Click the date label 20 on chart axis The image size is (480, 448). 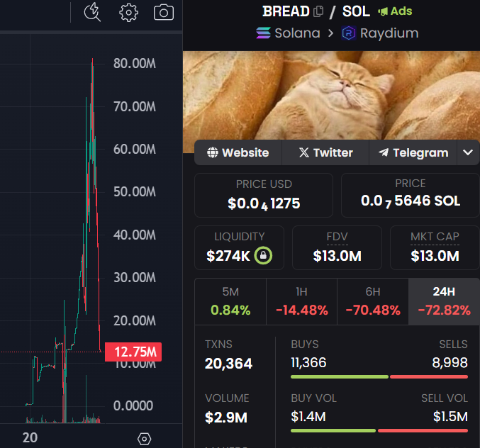click(x=30, y=437)
